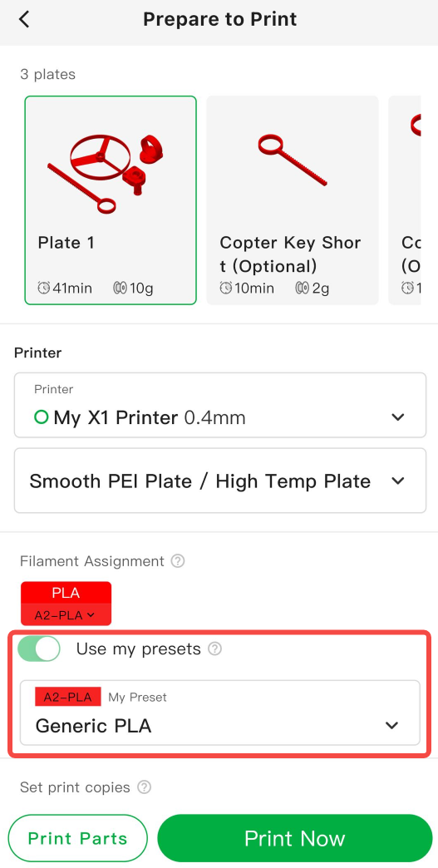Open the My X1 Printer dropdown
Viewport: 438px width, 868px height.
220,405
